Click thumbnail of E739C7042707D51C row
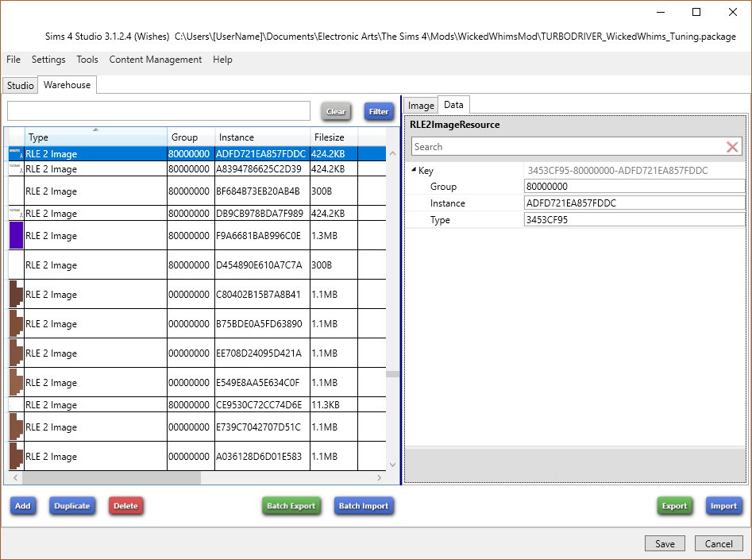 pyautogui.click(x=17, y=427)
